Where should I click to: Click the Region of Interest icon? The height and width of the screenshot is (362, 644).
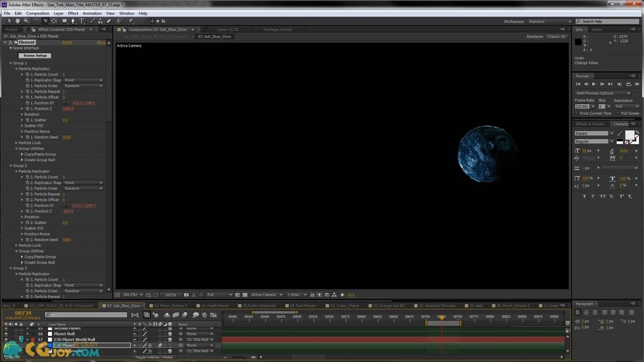(x=238, y=295)
